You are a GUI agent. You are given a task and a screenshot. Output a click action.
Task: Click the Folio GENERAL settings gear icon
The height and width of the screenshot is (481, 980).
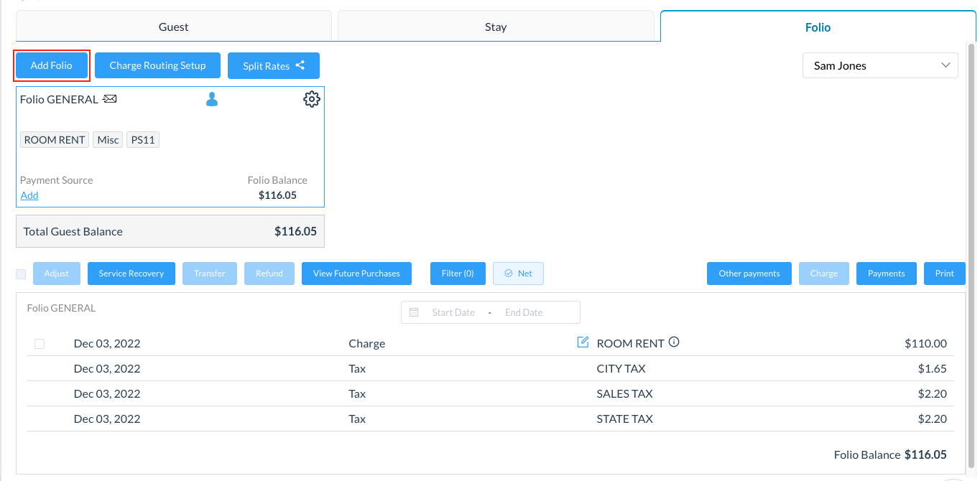311,99
